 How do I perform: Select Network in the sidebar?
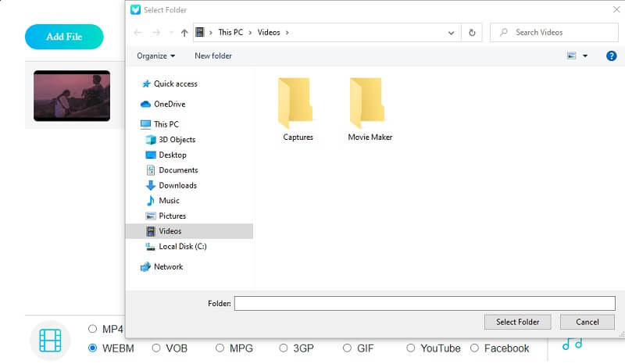162,266
